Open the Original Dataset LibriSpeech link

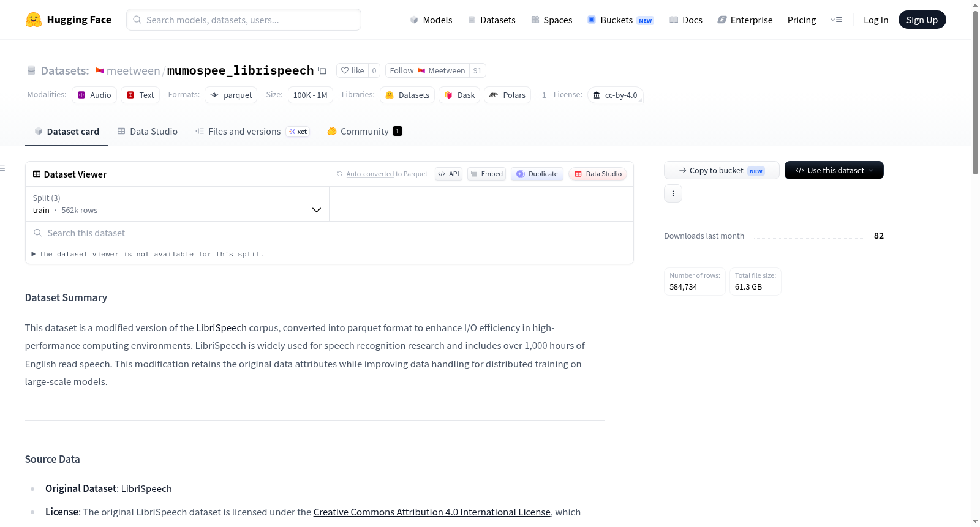coord(146,488)
